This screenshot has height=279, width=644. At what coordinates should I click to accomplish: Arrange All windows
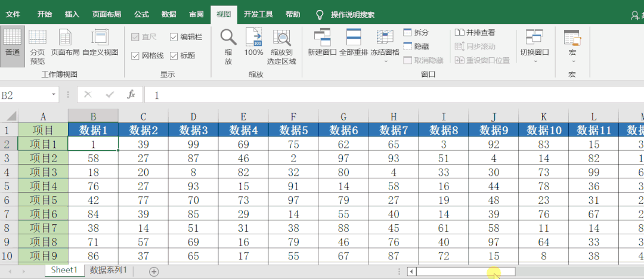(354, 43)
